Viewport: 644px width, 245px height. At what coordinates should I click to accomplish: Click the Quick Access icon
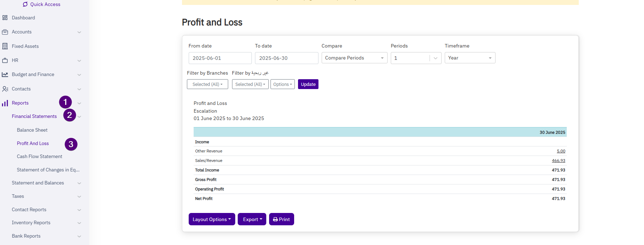25,4
